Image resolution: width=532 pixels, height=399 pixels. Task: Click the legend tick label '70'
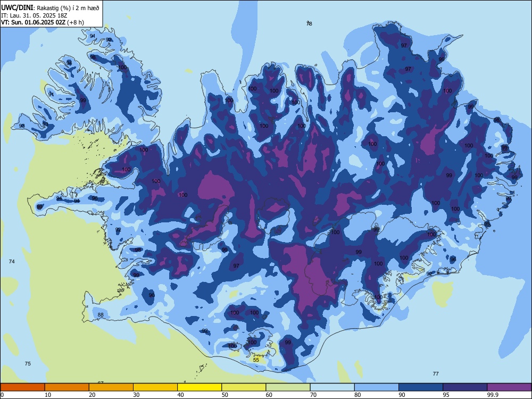[x=313, y=395]
